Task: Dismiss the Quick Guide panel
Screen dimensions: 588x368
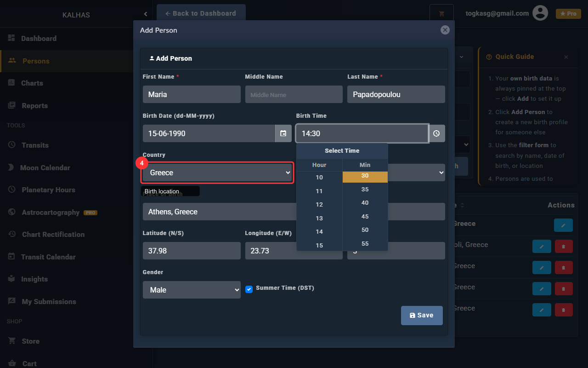Action: pyautogui.click(x=566, y=57)
